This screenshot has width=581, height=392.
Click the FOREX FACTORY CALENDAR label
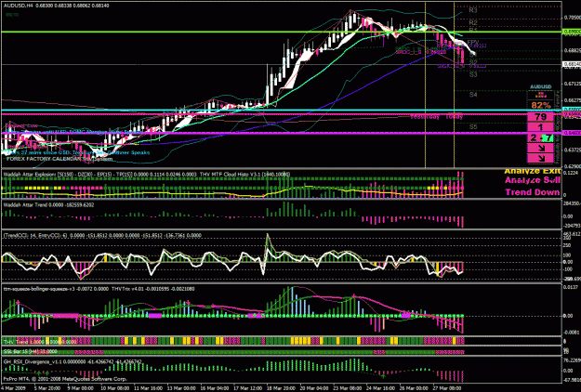coord(43,159)
